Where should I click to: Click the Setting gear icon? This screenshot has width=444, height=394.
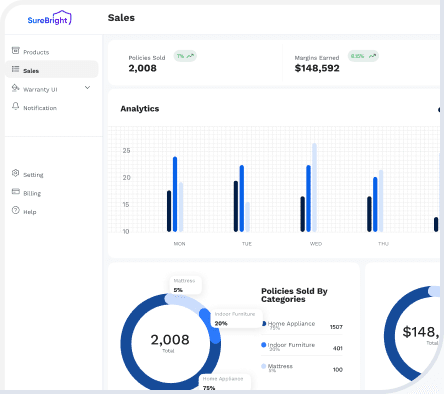[x=16, y=173]
